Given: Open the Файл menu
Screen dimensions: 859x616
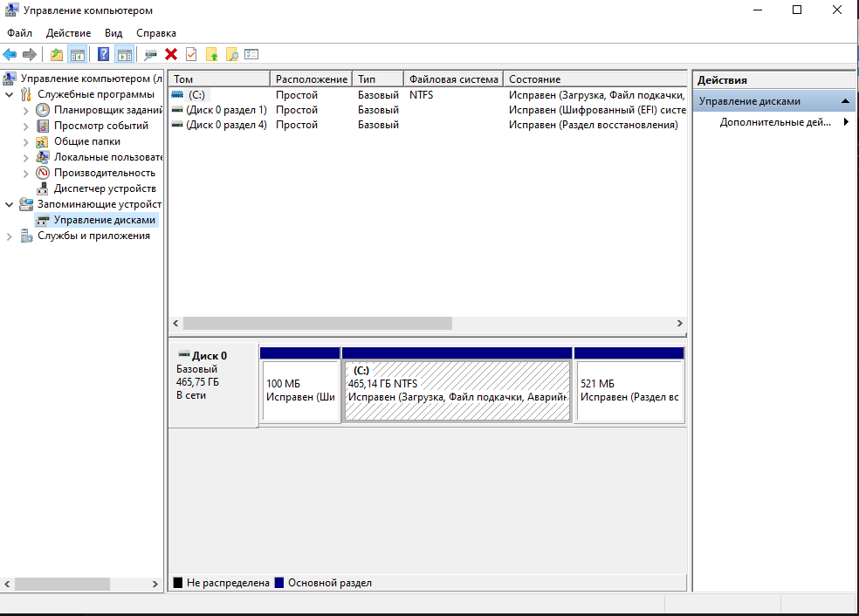Looking at the screenshot, I should pyautogui.click(x=20, y=33).
